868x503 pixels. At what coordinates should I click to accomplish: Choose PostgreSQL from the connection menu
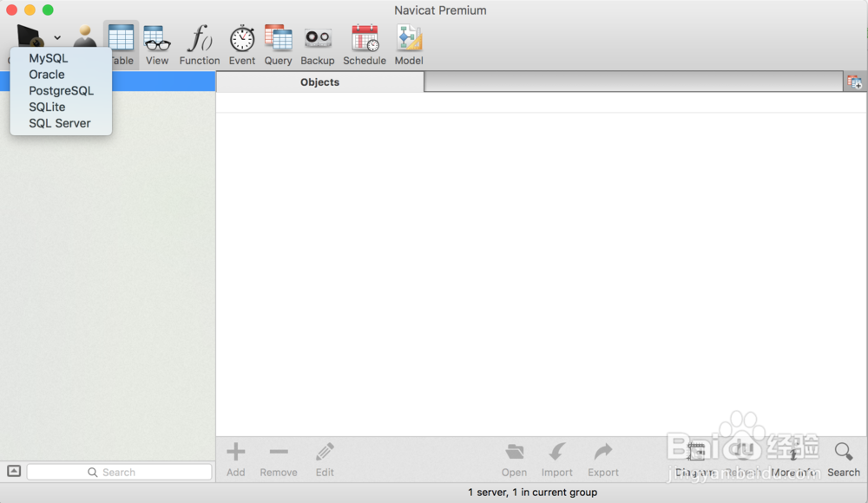click(x=61, y=91)
